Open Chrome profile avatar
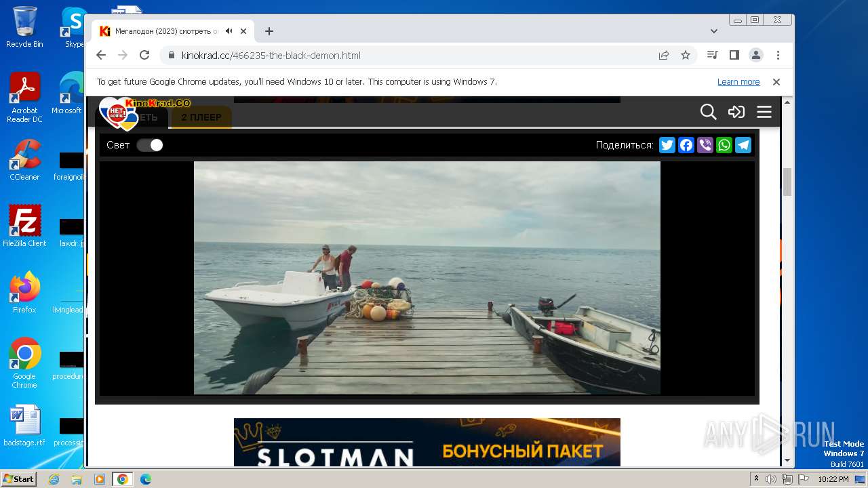The height and width of the screenshot is (488, 868). pyautogui.click(x=756, y=55)
